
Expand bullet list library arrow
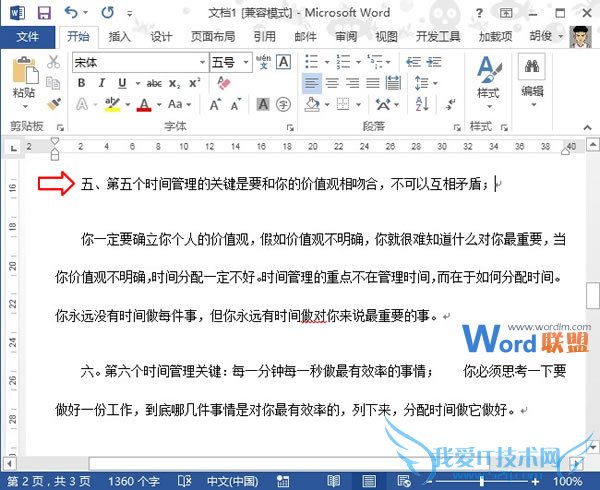[x=327, y=62]
